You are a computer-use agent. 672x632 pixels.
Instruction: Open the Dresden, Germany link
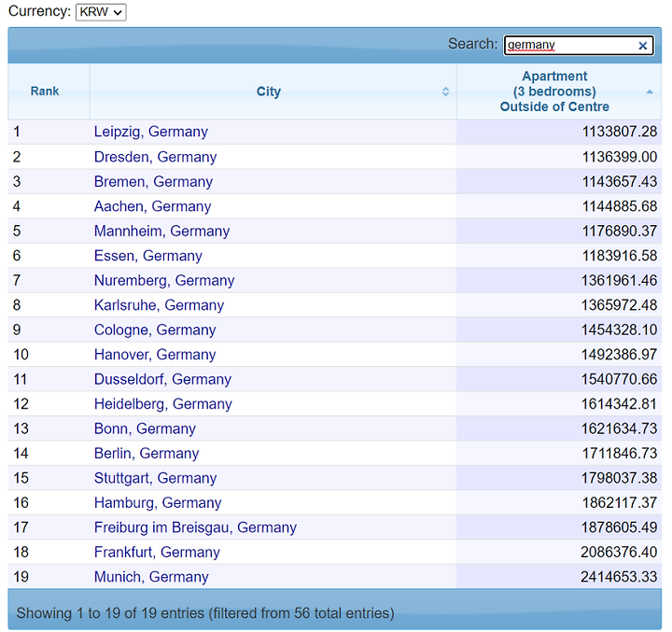155,157
